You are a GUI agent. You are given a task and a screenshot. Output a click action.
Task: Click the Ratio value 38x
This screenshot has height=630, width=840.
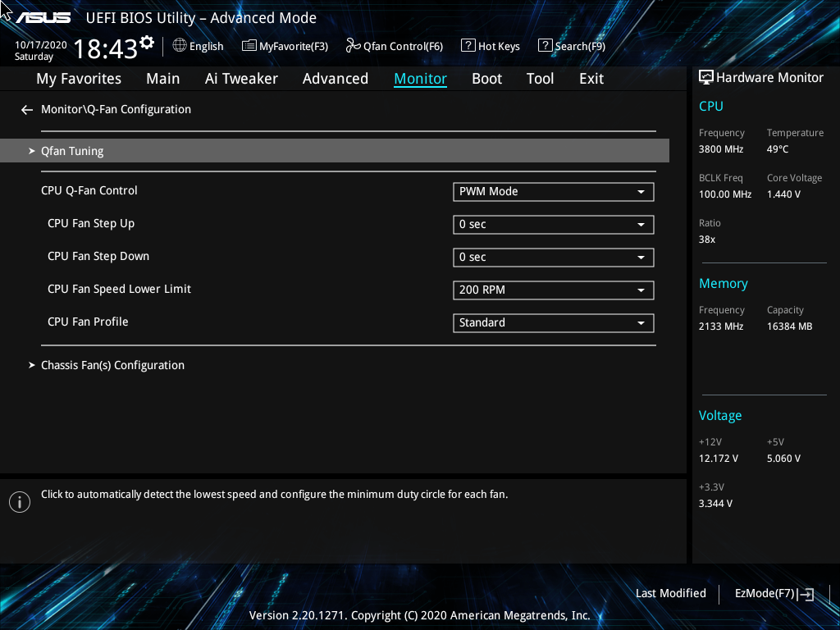coord(706,240)
